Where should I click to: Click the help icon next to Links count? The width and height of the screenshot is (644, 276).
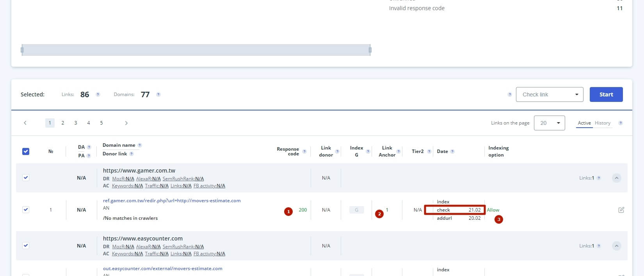coord(98,94)
